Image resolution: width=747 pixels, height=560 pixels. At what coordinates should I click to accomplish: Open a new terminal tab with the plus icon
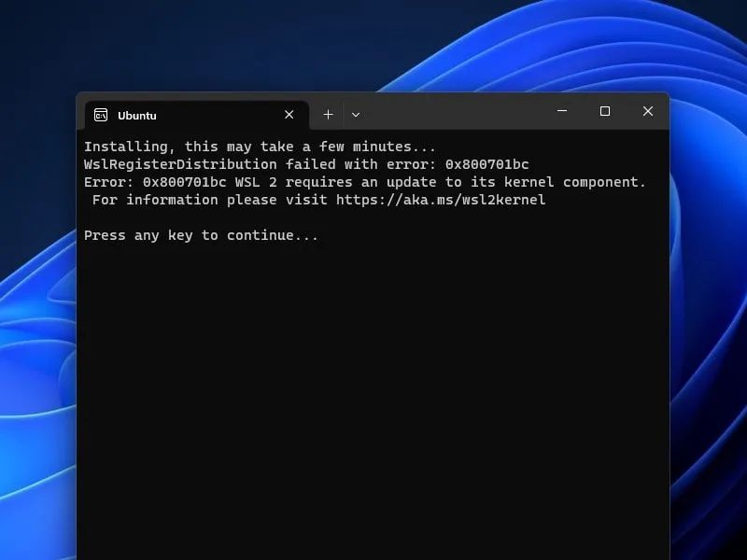point(329,114)
